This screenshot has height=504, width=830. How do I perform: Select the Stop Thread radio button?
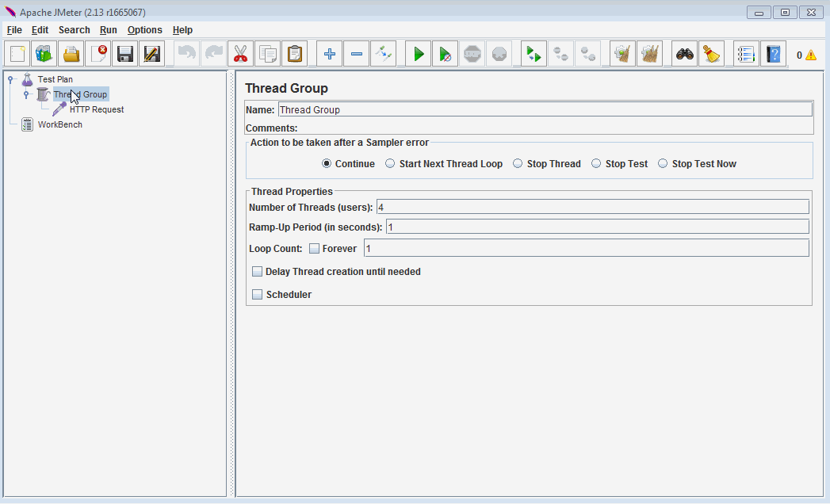click(518, 163)
